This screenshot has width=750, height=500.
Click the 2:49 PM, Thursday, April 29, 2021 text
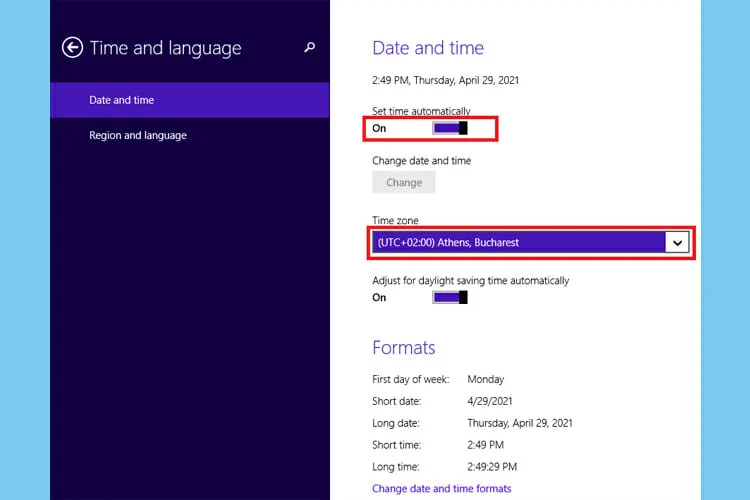(x=445, y=80)
